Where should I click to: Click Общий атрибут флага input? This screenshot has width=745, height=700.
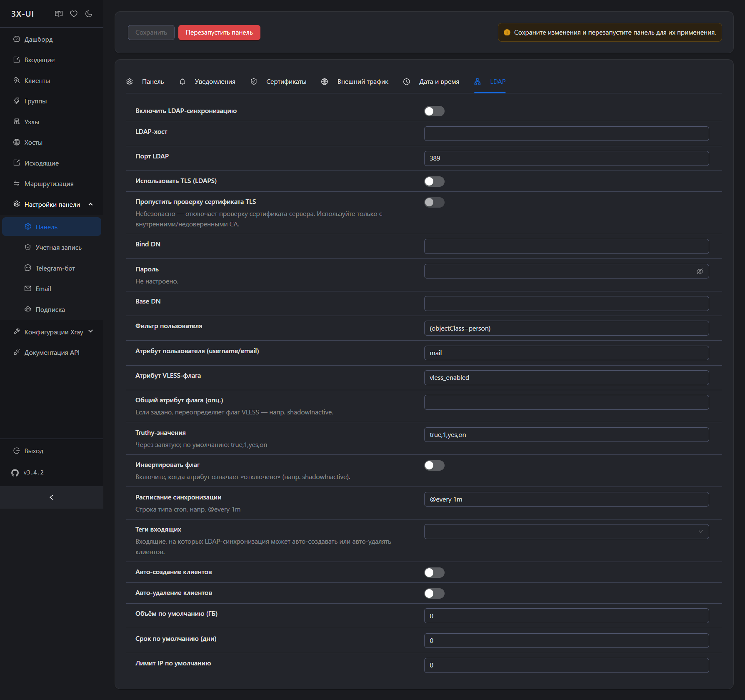(567, 402)
